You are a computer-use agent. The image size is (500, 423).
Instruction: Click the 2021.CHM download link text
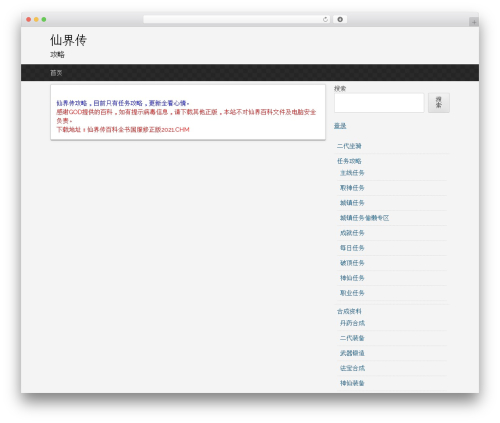pyautogui.click(x=138, y=129)
